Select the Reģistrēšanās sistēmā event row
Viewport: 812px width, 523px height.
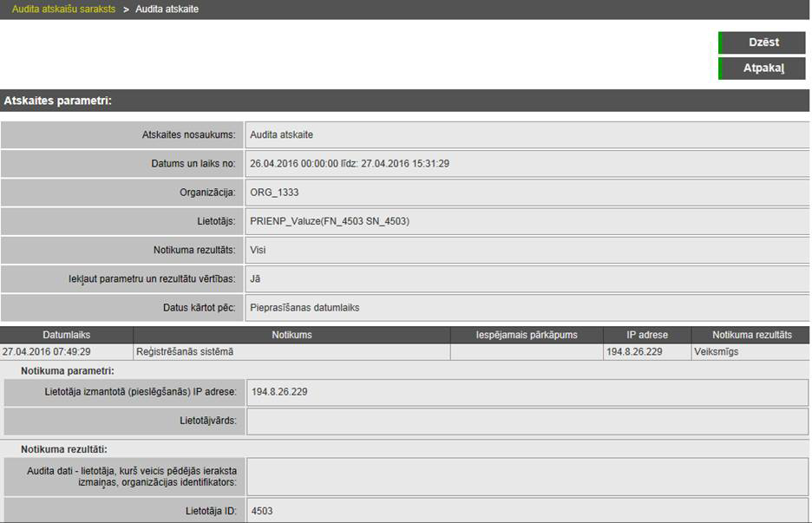[291, 352]
